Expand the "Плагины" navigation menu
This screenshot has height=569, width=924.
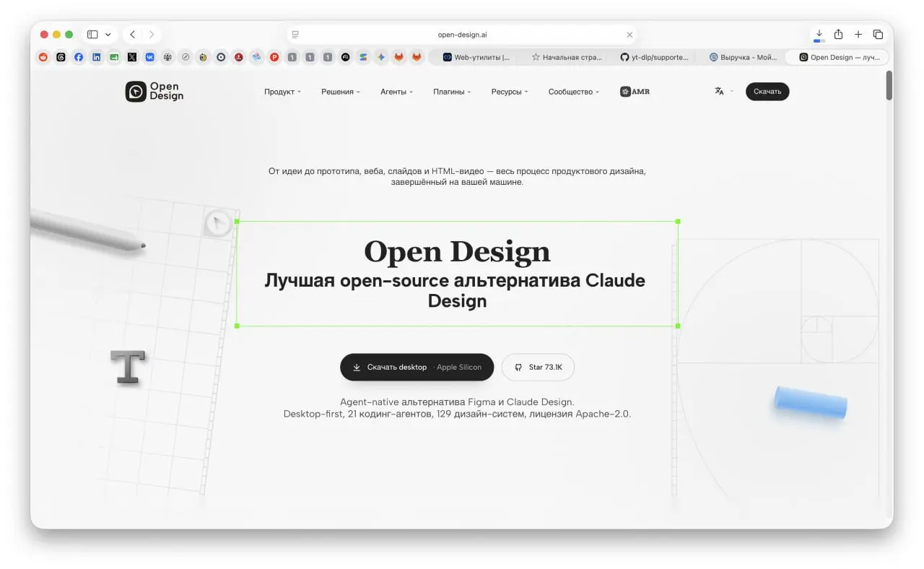tap(452, 92)
